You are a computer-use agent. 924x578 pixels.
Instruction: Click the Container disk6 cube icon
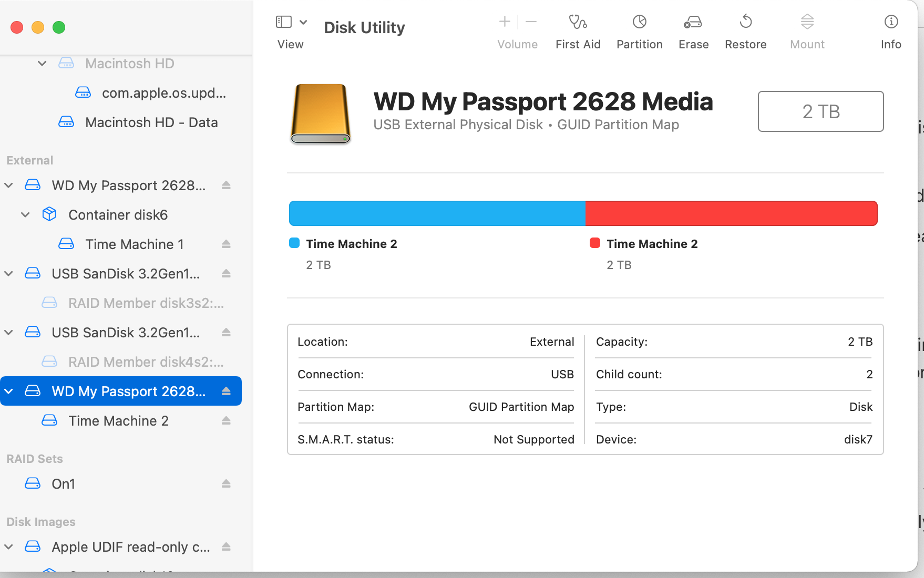[x=49, y=214]
